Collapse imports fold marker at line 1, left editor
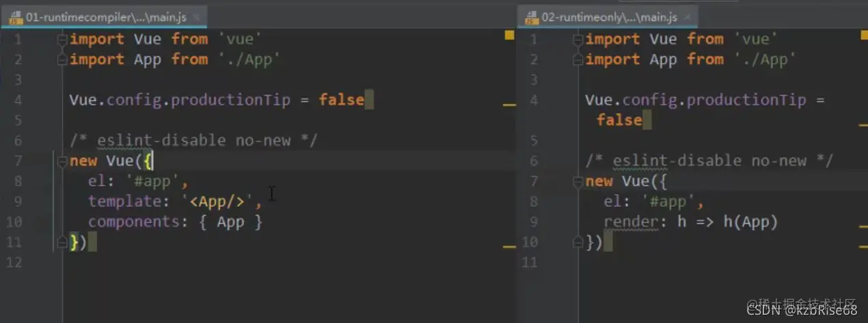The width and height of the screenshot is (868, 323). click(x=62, y=40)
